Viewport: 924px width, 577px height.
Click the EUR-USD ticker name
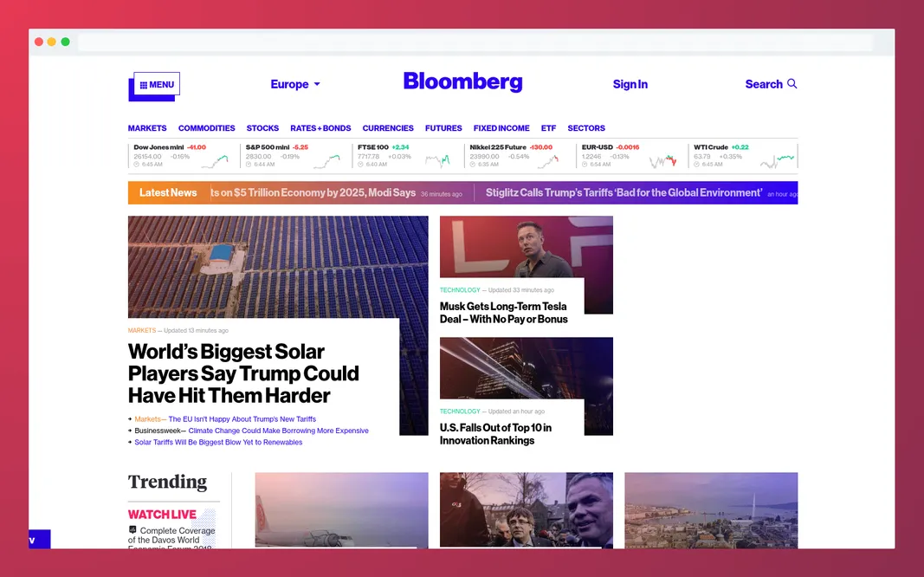coord(598,147)
